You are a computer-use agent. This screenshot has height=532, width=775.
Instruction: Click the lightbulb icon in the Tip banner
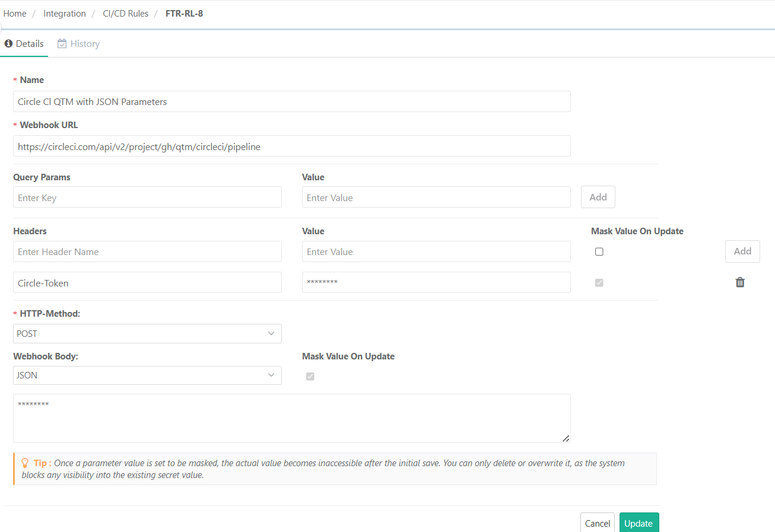(24, 463)
